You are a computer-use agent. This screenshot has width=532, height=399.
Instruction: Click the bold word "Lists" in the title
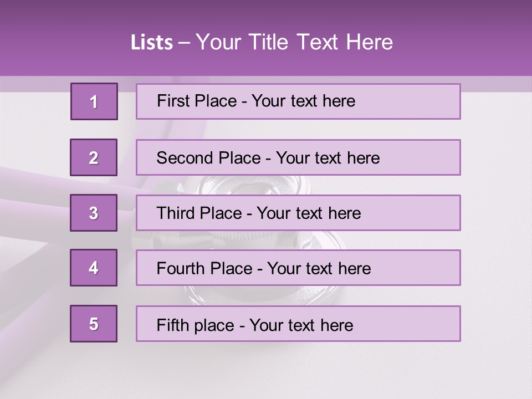151,43
